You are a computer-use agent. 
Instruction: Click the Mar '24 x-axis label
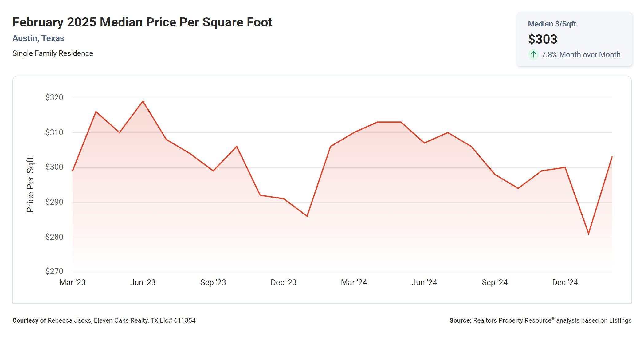pyautogui.click(x=354, y=282)
